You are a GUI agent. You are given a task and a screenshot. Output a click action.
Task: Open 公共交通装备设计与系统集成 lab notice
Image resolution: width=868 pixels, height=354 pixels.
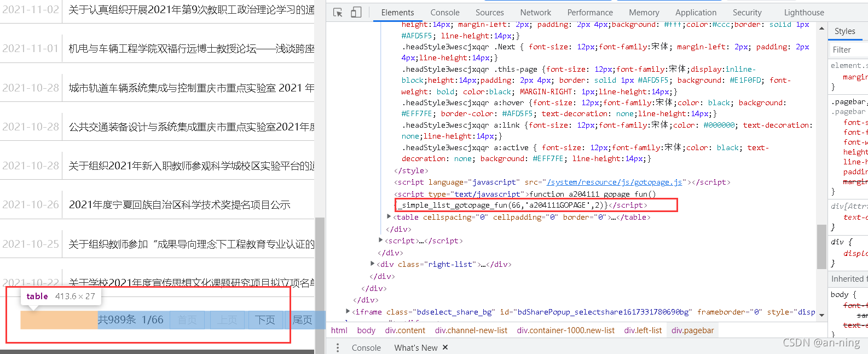coord(192,127)
